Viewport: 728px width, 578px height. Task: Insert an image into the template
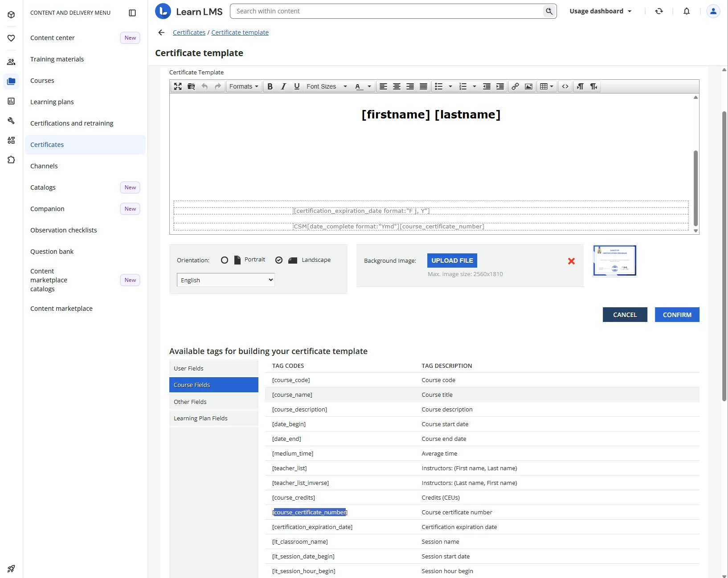tap(528, 86)
